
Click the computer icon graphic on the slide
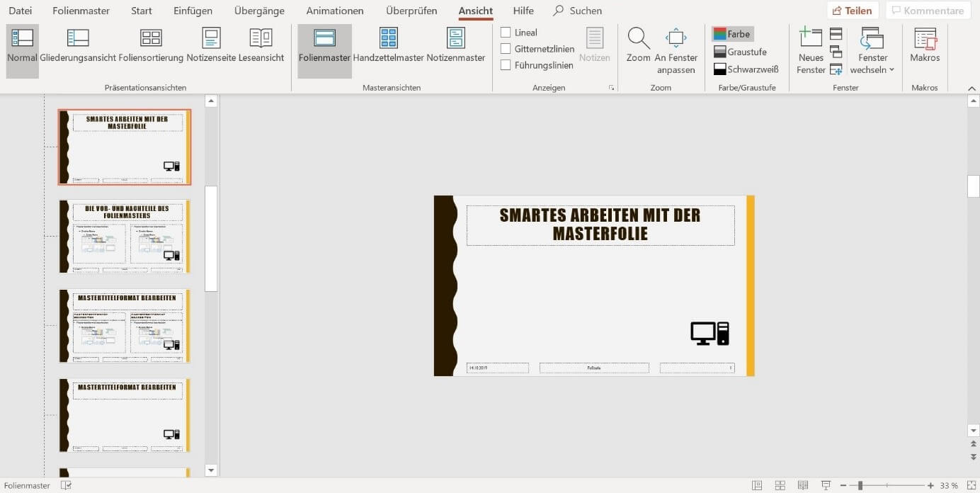710,334
